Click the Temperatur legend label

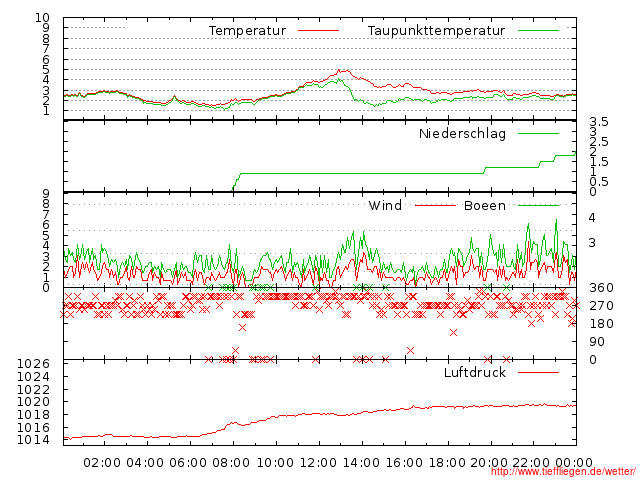pyautogui.click(x=247, y=31)
